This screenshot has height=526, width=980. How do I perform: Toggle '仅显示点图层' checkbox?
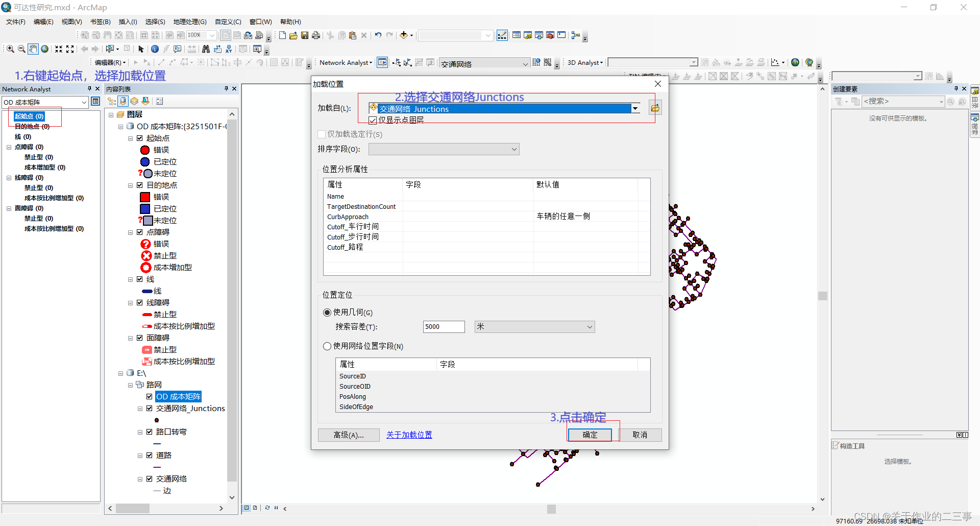[373, 121]
